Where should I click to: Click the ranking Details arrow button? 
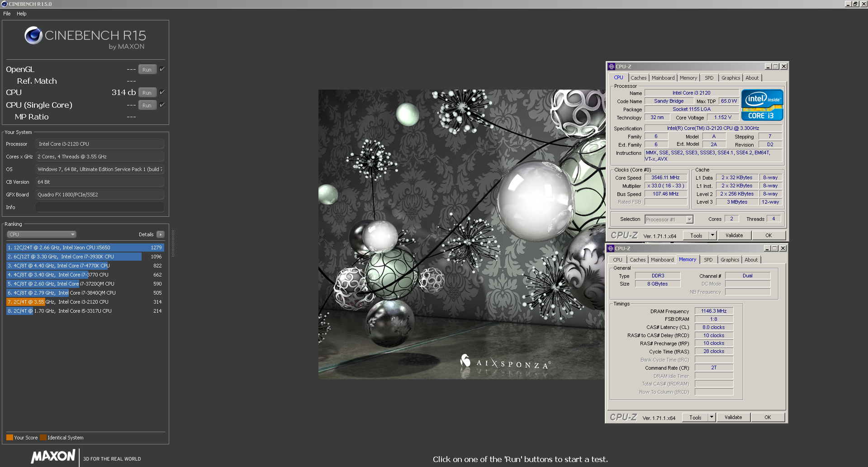(x=161, y=234)
